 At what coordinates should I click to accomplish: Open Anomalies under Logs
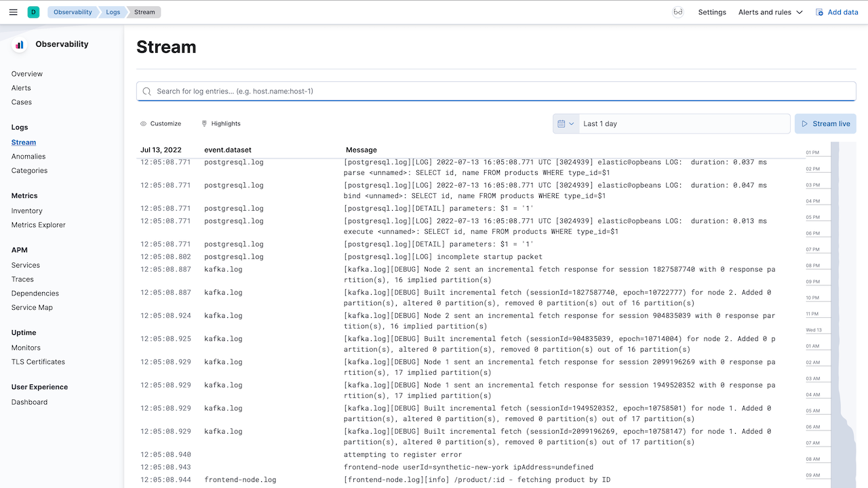point(28,157)
